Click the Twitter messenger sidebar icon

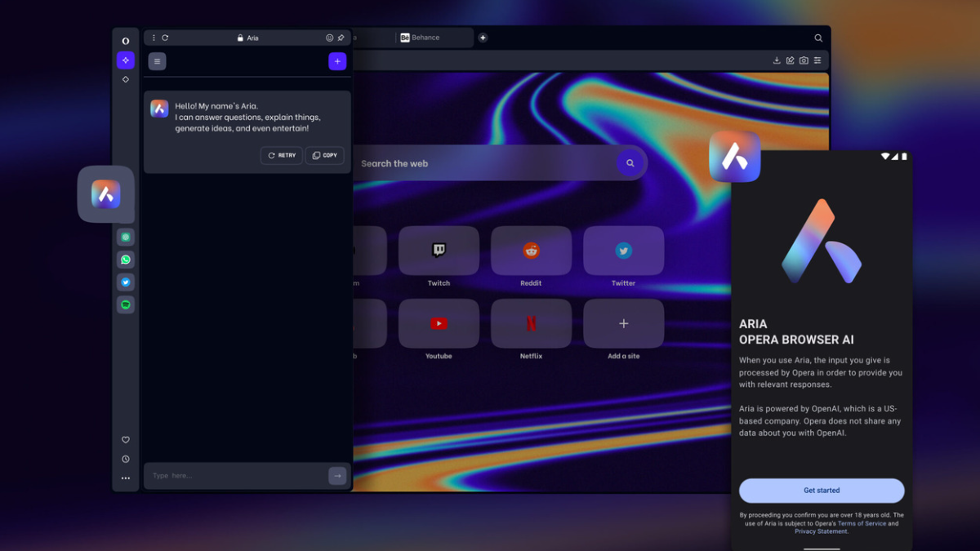[126, 282]
